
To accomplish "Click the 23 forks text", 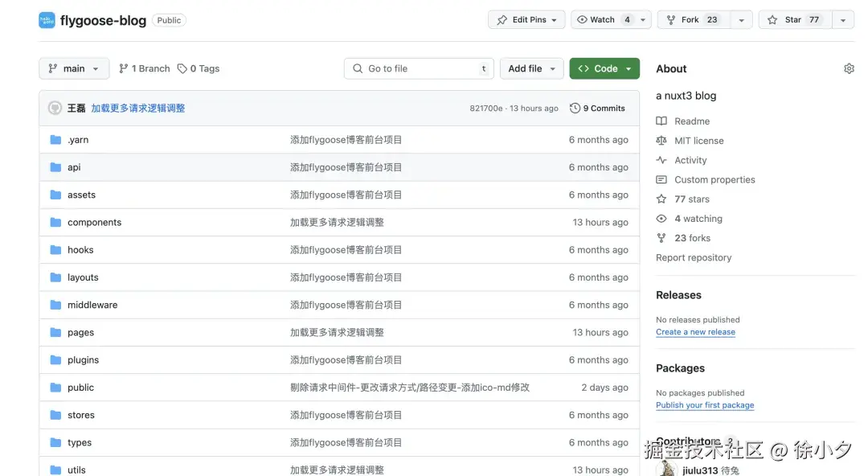I will coord(692,238).
